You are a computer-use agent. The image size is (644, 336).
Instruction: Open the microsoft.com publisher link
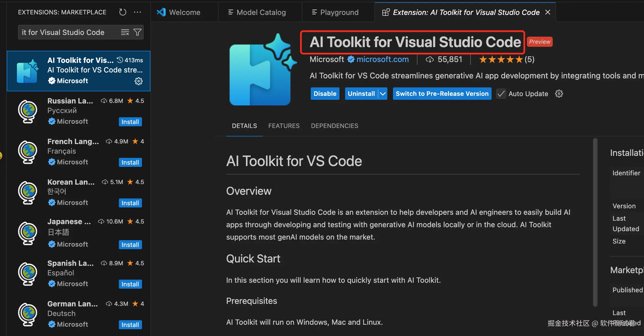tap(382, 59)
